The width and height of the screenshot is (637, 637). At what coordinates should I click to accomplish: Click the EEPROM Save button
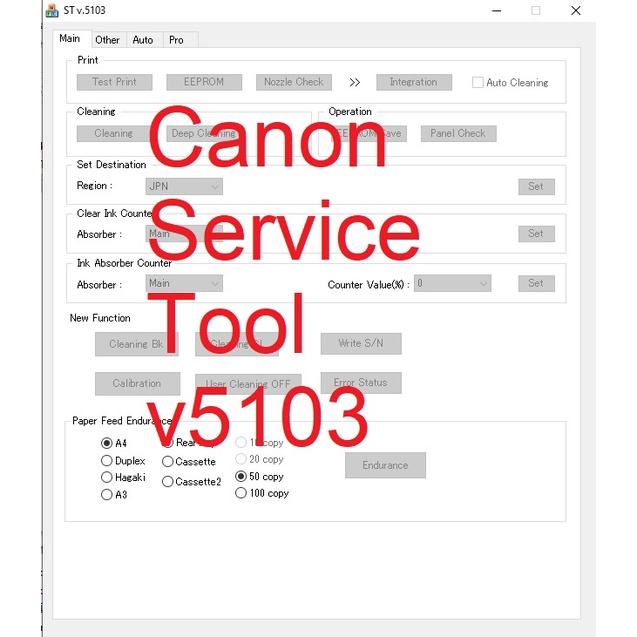coord(369,134)
